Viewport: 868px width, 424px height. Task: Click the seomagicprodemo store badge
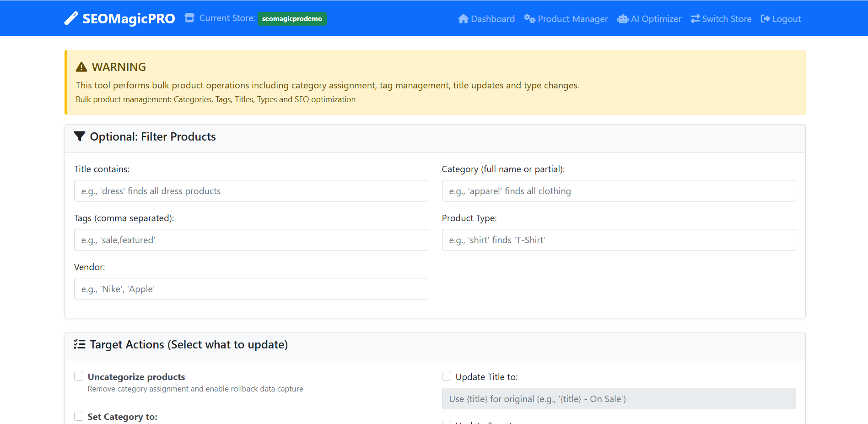292,19
